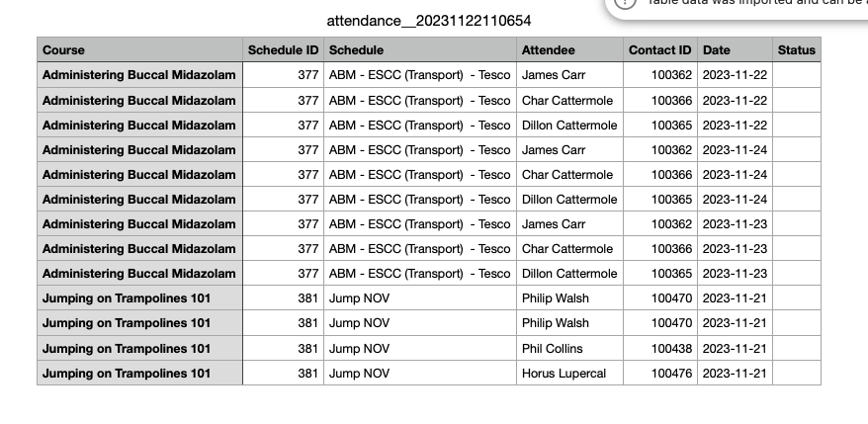
Task: Select the empty Status cell for Horus Lupercal
Action: click(x=796, y=374)
